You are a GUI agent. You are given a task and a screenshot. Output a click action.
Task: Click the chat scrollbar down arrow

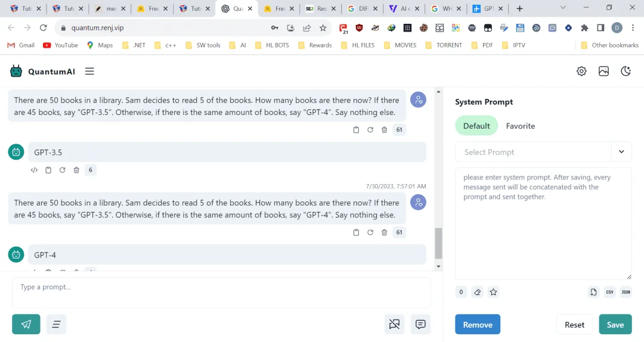438,266
